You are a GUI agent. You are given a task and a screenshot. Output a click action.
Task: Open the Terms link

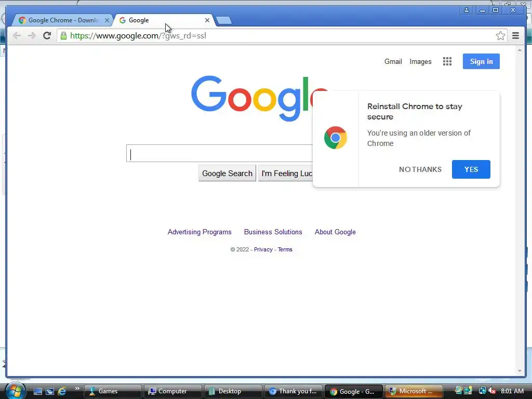tap(285, 249)
